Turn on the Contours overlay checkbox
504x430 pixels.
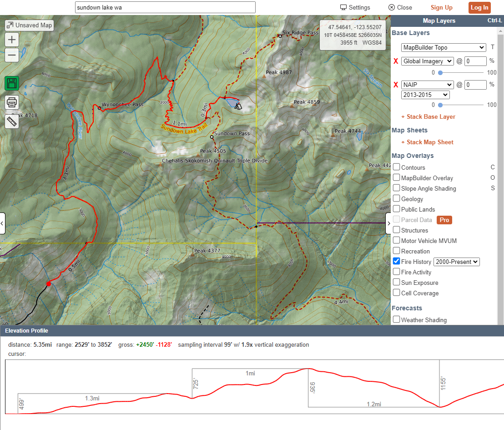click(397, 167)
